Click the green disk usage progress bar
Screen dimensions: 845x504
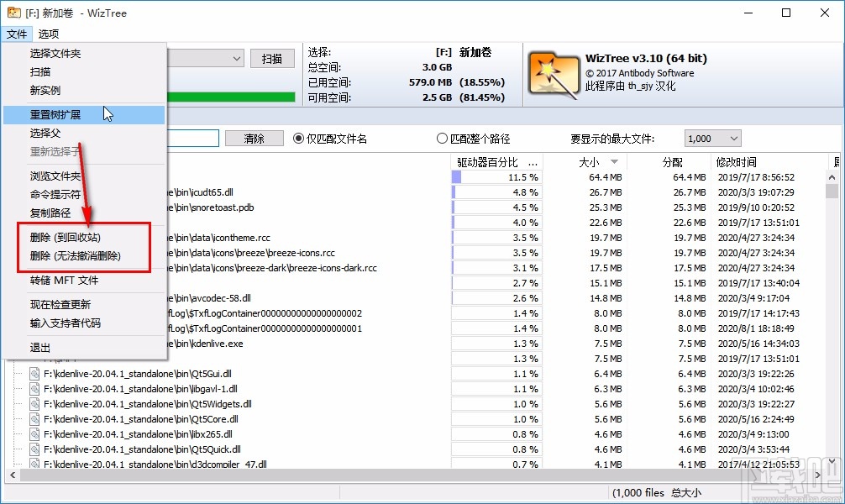(x=231, y=97)
